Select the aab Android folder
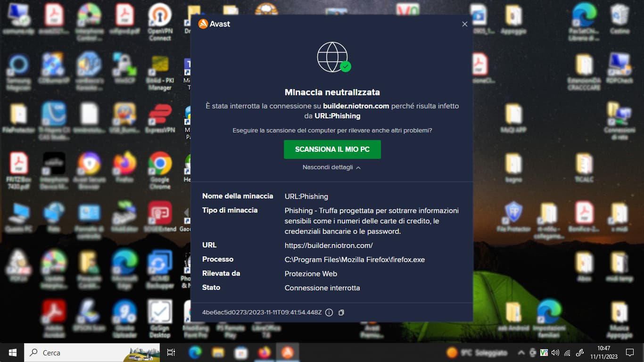 coord(513,316)
